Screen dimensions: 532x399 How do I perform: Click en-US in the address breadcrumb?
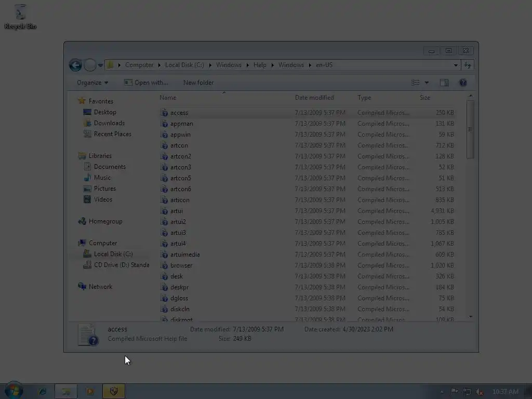tap(324, 65)
